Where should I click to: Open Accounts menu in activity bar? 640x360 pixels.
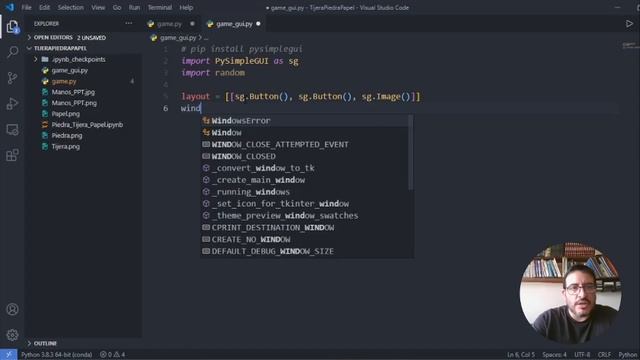(x=12, y=309)
